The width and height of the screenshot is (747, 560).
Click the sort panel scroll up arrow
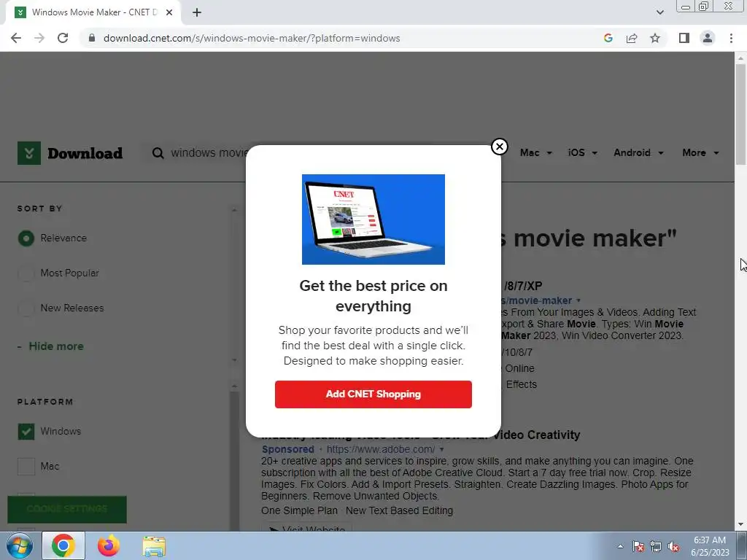[234, 209]
